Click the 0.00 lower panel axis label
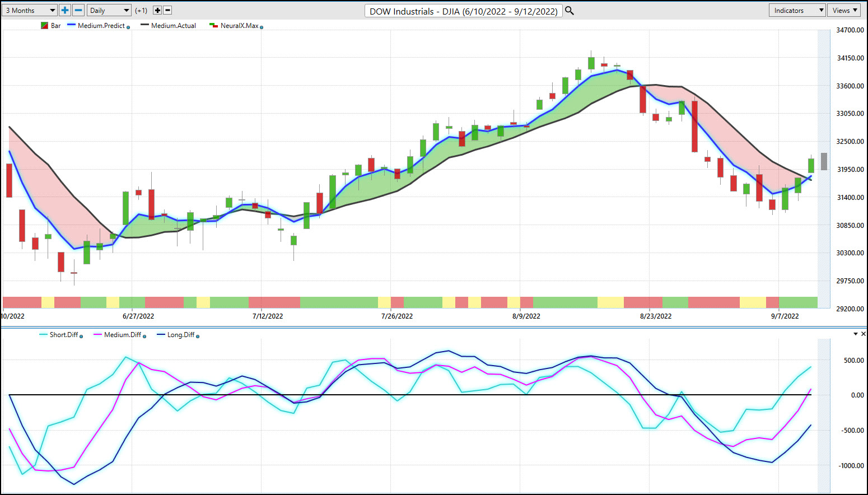The image size is (868, 495). coord(857,395)
